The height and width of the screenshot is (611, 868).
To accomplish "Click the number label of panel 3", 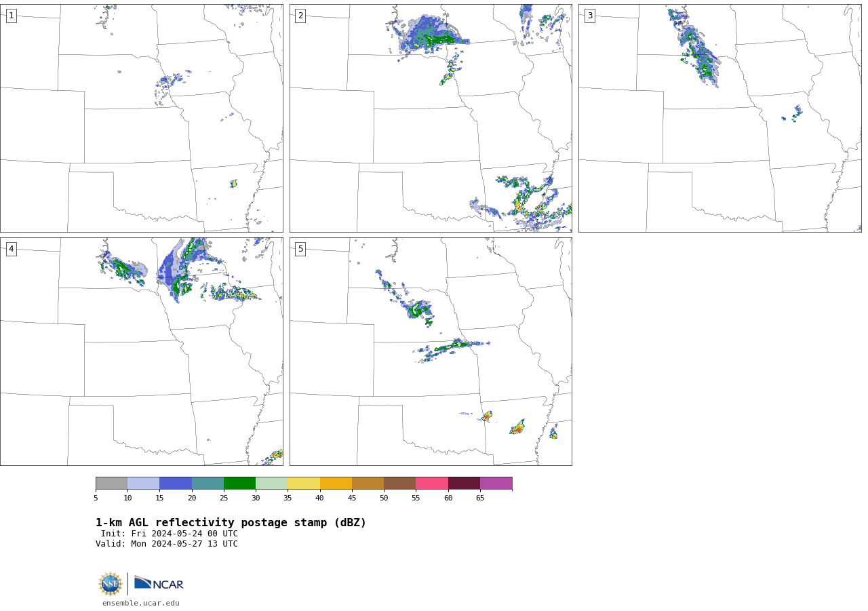I will [589, 16].
